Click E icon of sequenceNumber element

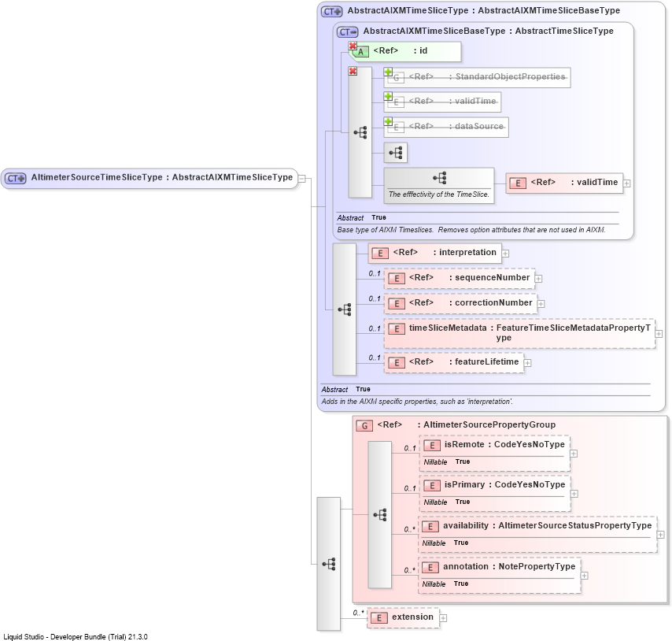coord(397,279)
